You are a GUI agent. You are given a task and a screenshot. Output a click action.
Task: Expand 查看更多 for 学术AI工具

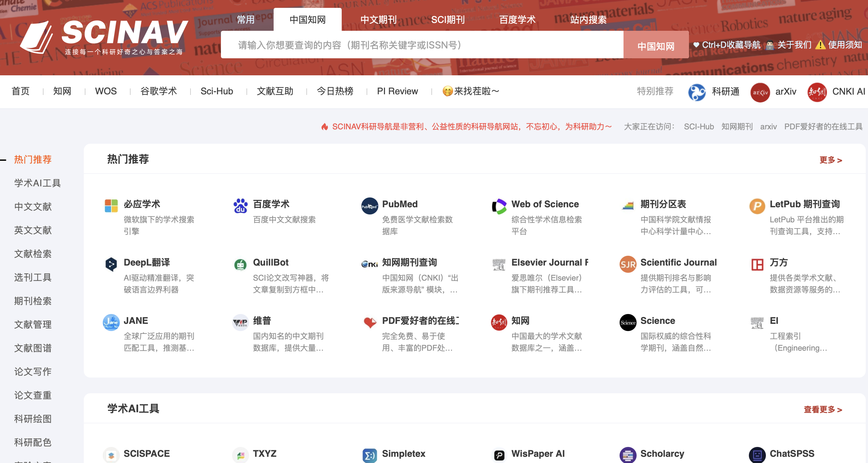point(823,409)
